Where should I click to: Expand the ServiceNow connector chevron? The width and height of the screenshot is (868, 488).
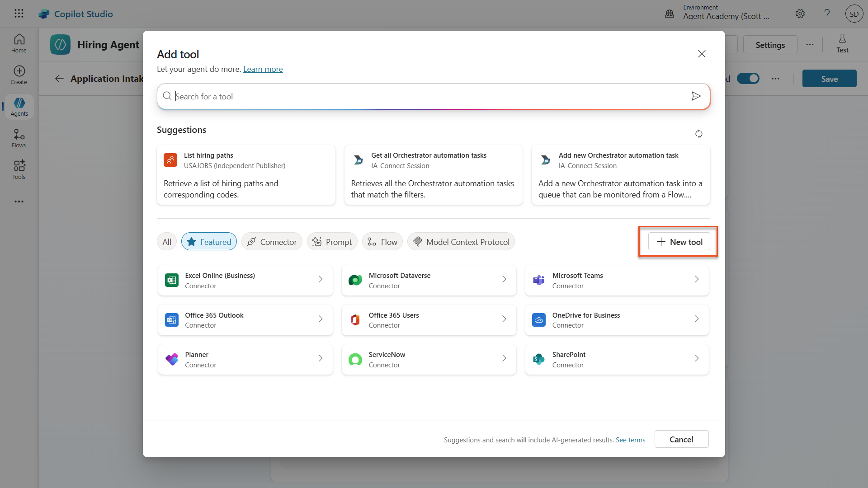click(x=504, y=359)
